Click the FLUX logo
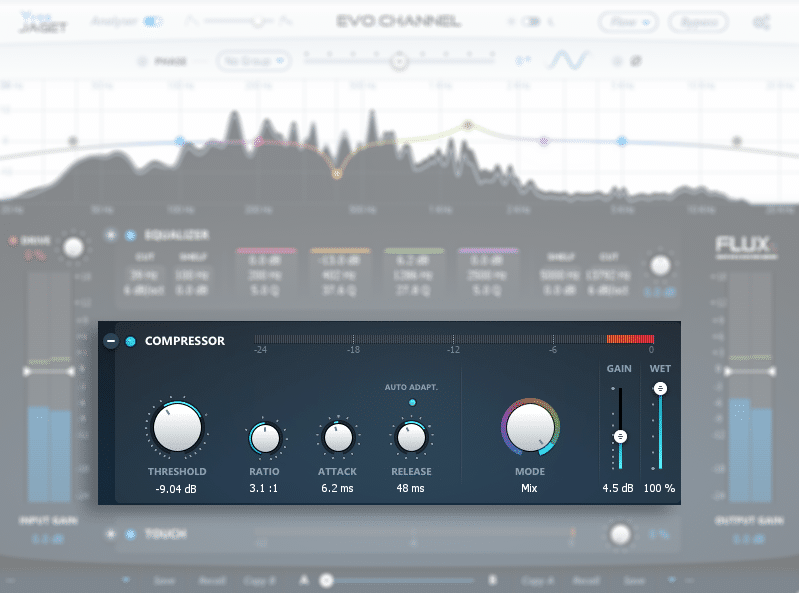The width and height of the screenshot is (799, 593). click(x=746, y=247)
